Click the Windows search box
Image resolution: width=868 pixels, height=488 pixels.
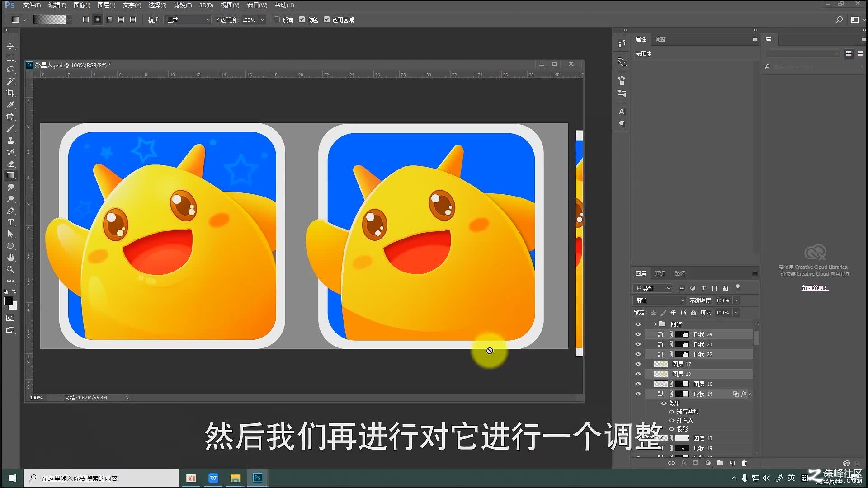(x=101, y=478)
